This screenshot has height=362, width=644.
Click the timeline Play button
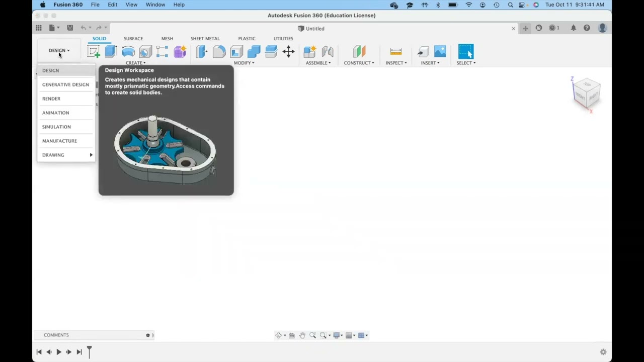click(x=59, y=352)
